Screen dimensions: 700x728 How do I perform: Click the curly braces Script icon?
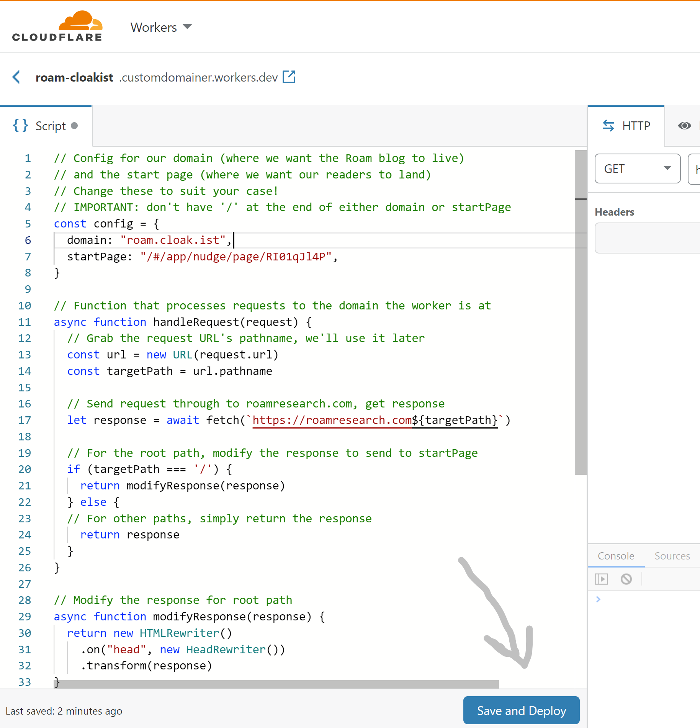[x=20, y=126]
